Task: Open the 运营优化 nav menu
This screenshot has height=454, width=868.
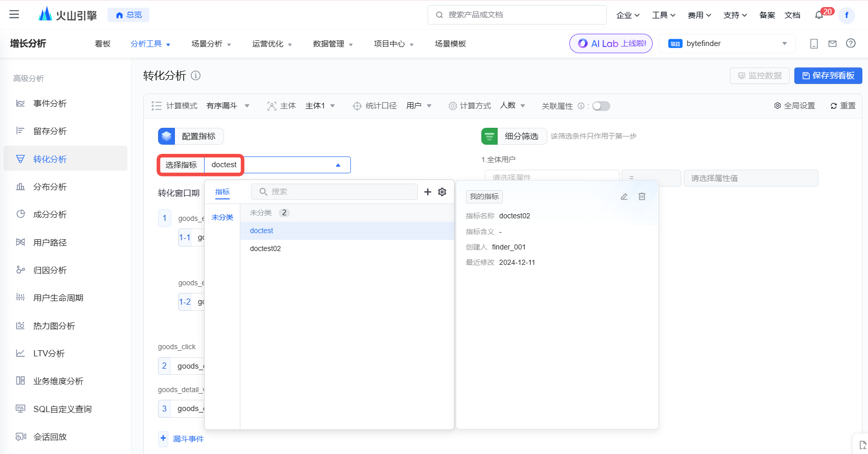Action: (272, 44)
